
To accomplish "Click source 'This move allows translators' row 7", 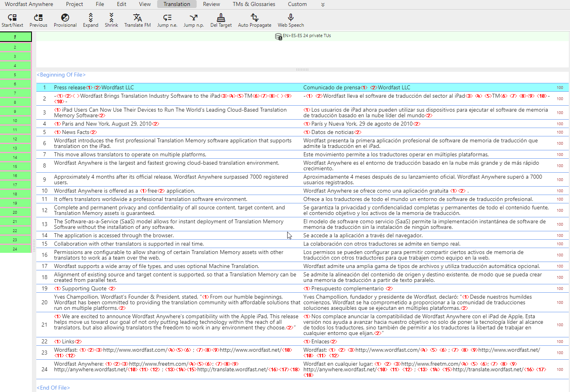I will pos(130,154).
